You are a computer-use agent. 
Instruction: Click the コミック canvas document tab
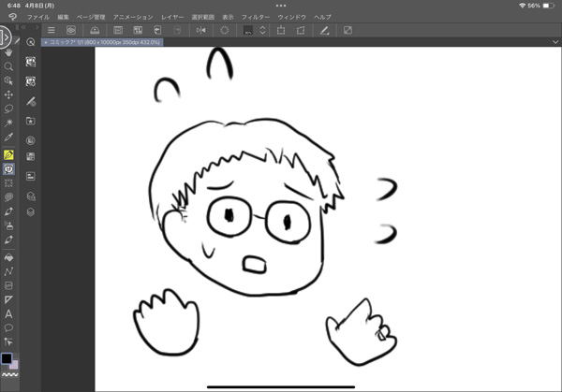(x=103, y=42)
